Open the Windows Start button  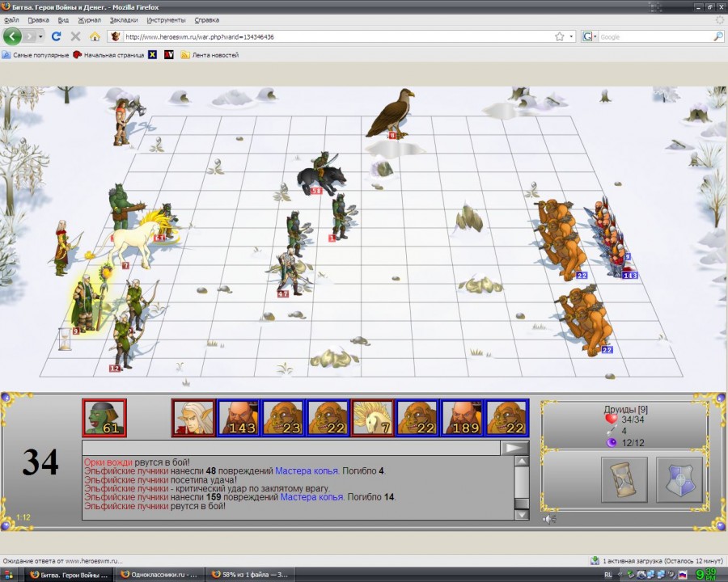point(8,575)
